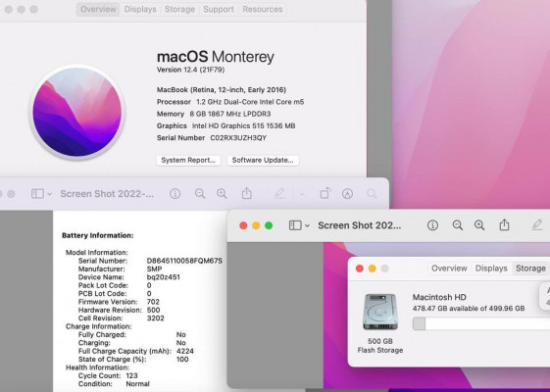Click the highlight pen icon in the front Preview window

[537, 224]
